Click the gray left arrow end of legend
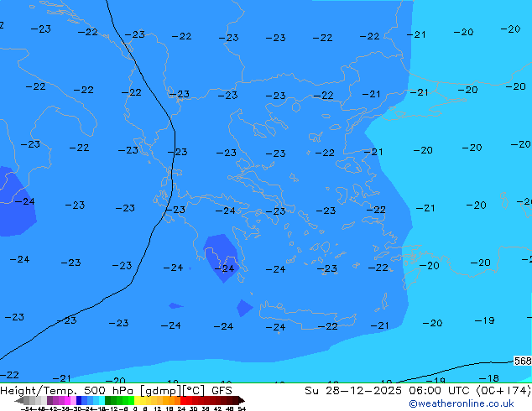 click(19, 400)
